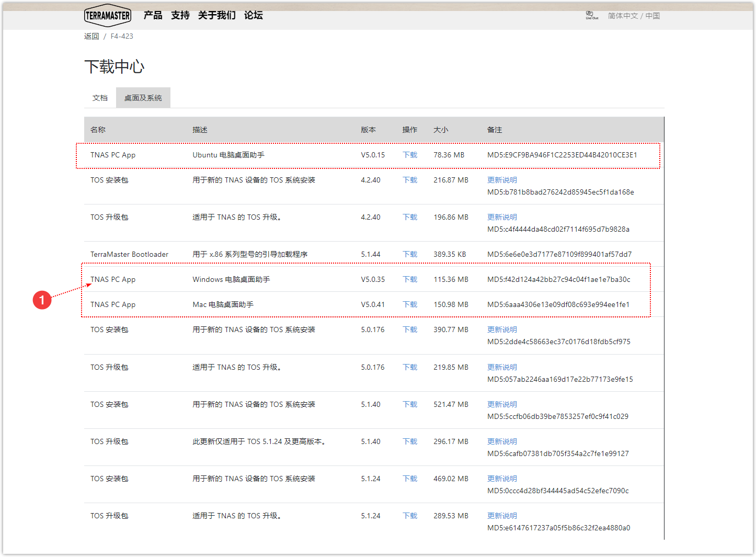Download TOS 升级包 296.17 MB
This screenshot has height=557, width=756.
pos(410,441)
